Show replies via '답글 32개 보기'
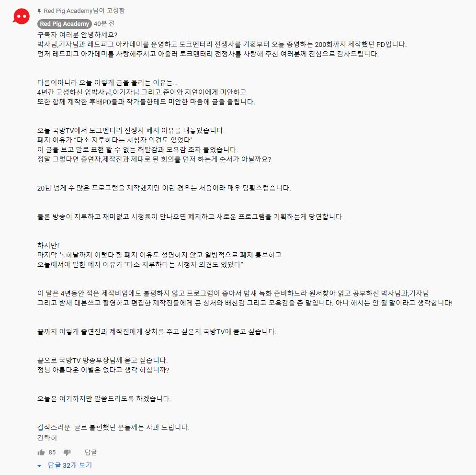 pos(70,465)
